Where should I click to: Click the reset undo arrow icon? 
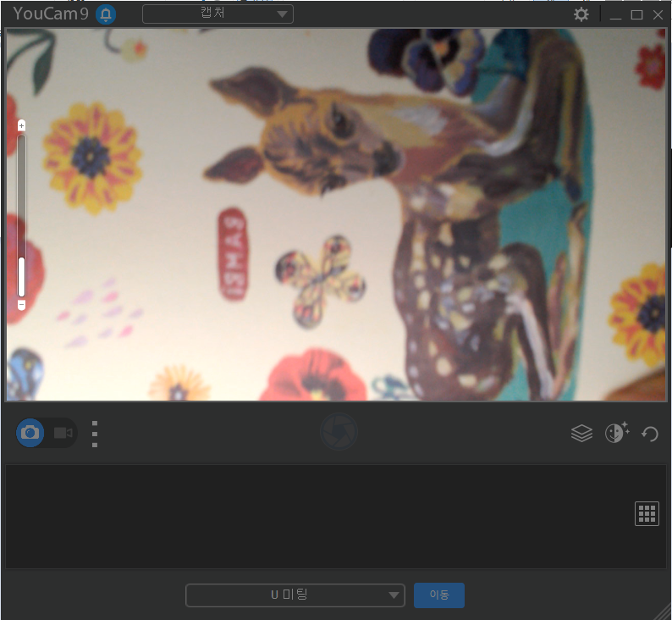pos(650,434)
